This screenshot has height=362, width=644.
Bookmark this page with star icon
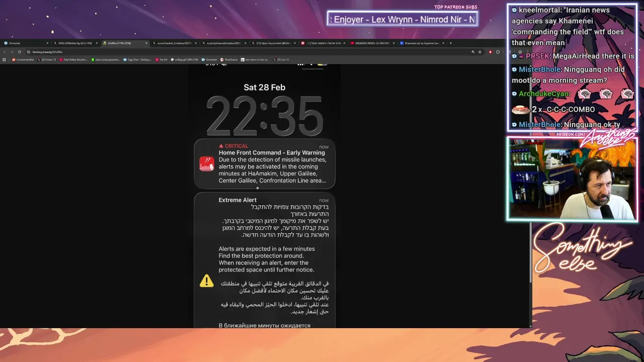pos(480,52)
